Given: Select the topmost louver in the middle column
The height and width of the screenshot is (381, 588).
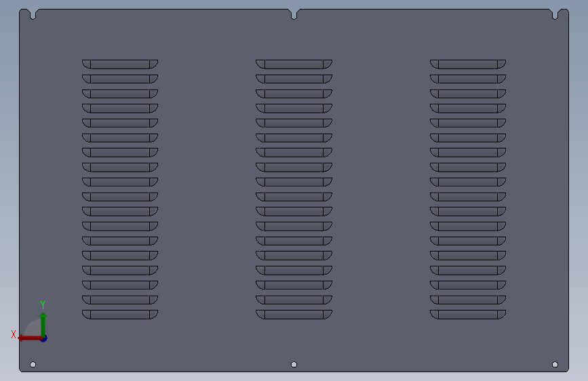Looking at the screenshot, I should click(x=294, y=64).
